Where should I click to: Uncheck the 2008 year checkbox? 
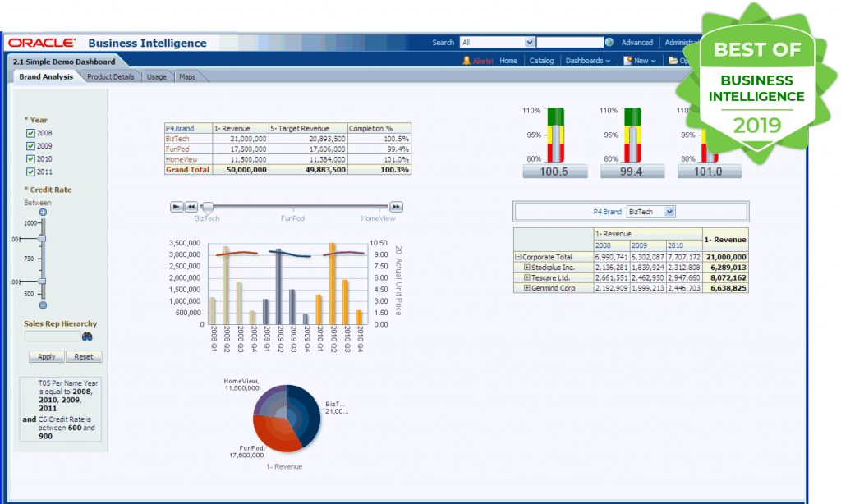click(x=30, y=133)
